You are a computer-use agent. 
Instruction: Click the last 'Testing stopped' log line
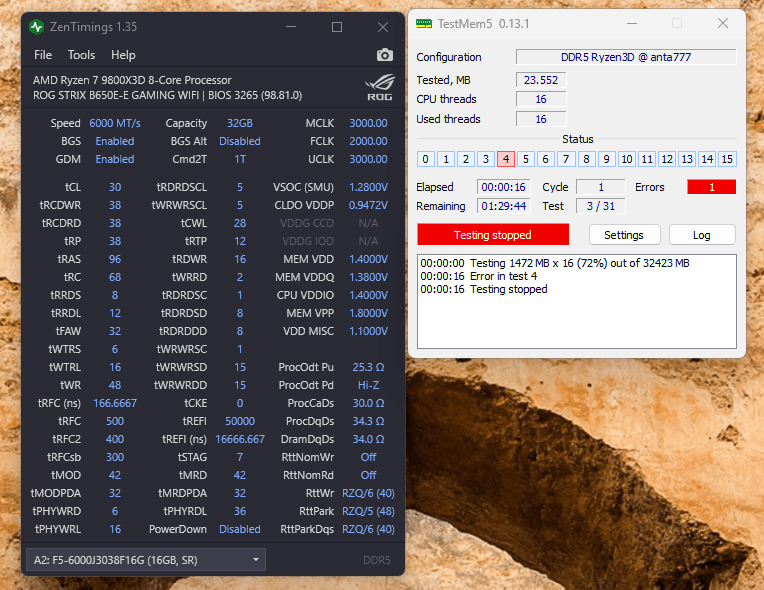coord(484,289)
